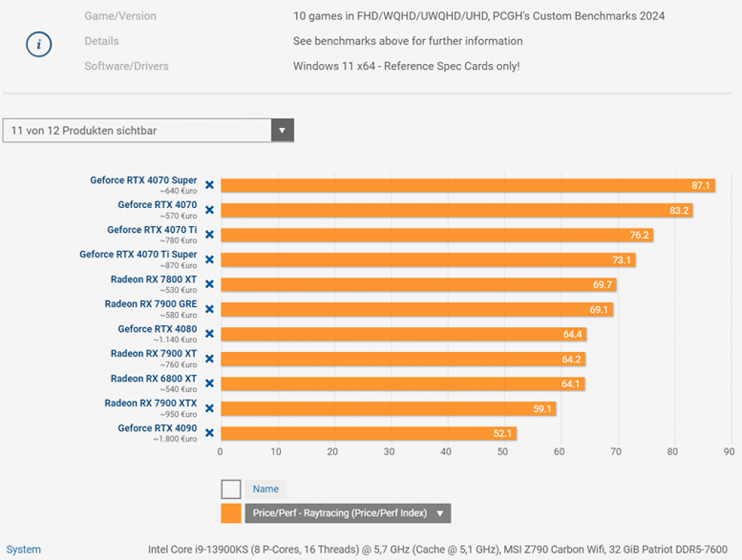Hide Radeon RX 7900 XT with its X

pos(210,359)
